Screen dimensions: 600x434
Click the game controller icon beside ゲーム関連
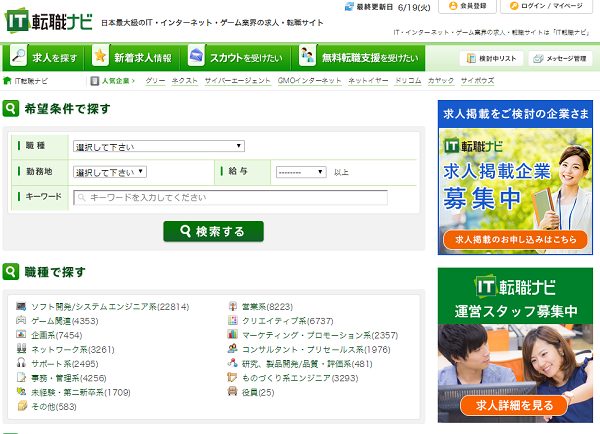(22, 321)
